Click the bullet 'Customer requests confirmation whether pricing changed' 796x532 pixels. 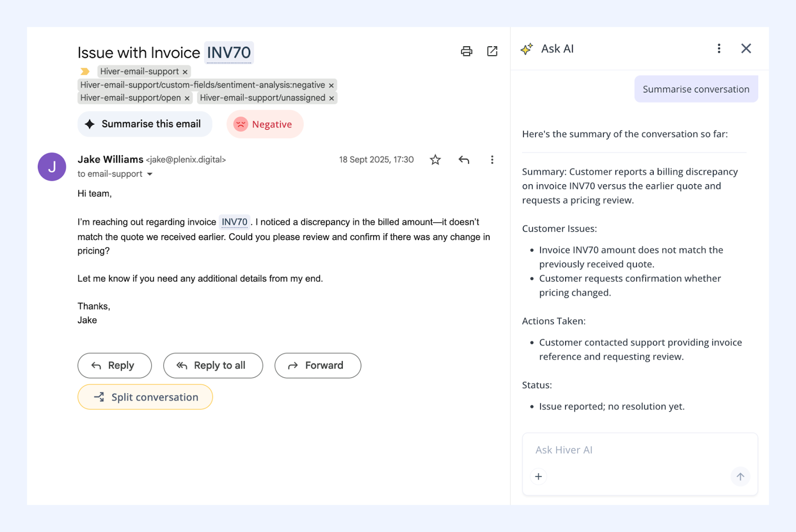(x=630, y=285)
